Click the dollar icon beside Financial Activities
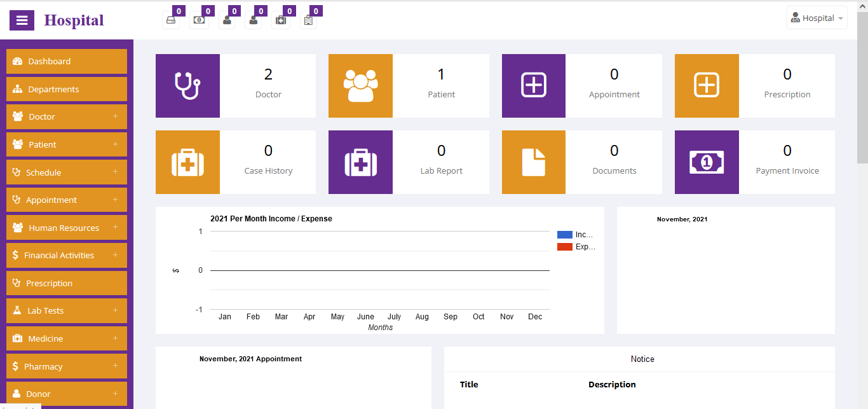Screen dimensions: 868x409 [15, 255]
